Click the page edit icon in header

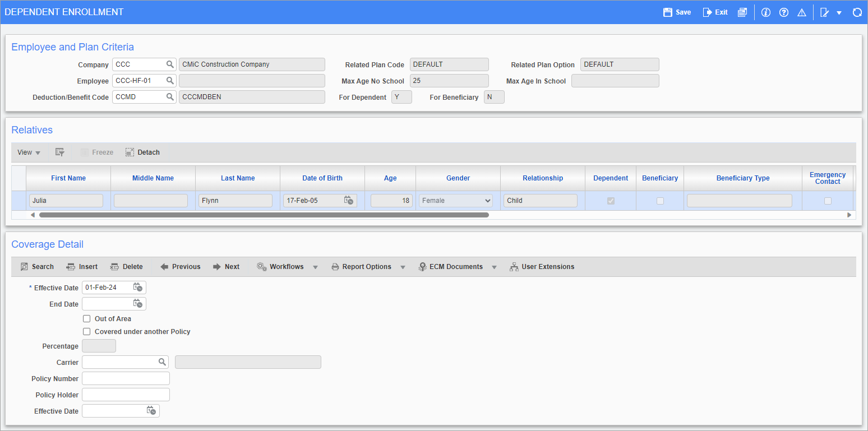coord(824,12)
